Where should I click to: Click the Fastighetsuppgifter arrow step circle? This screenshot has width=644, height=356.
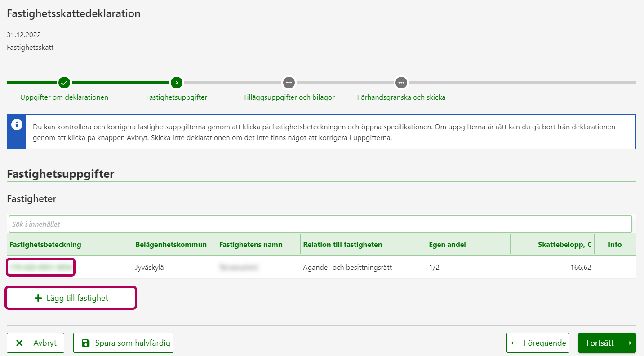pyautogui.click(x=177, y=83)
